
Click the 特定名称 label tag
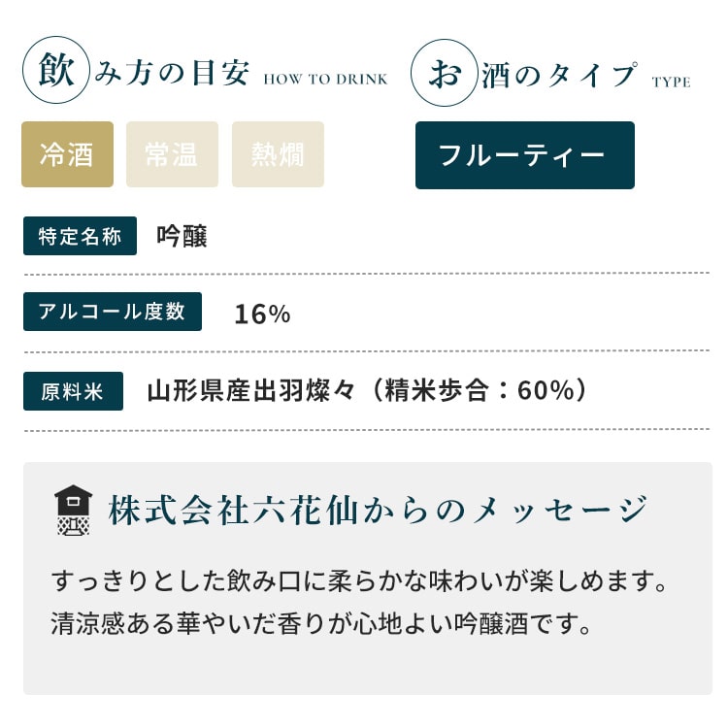pos(80,236)
